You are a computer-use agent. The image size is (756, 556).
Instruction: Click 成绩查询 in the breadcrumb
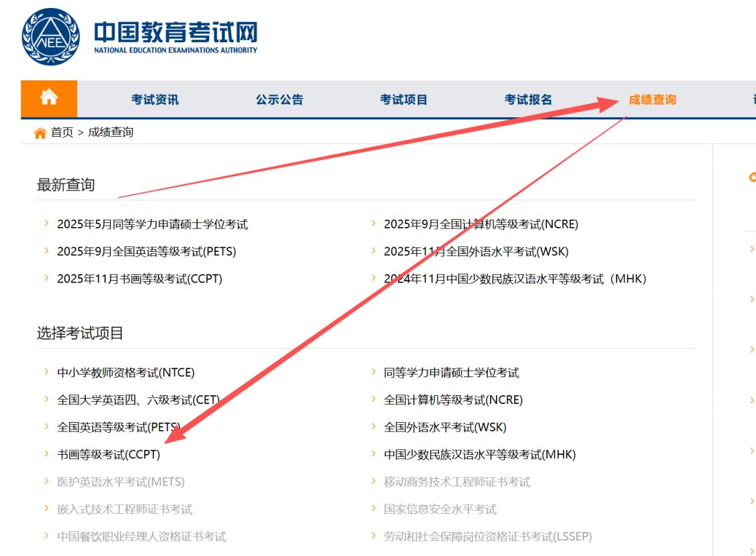(x=111, y=132)
